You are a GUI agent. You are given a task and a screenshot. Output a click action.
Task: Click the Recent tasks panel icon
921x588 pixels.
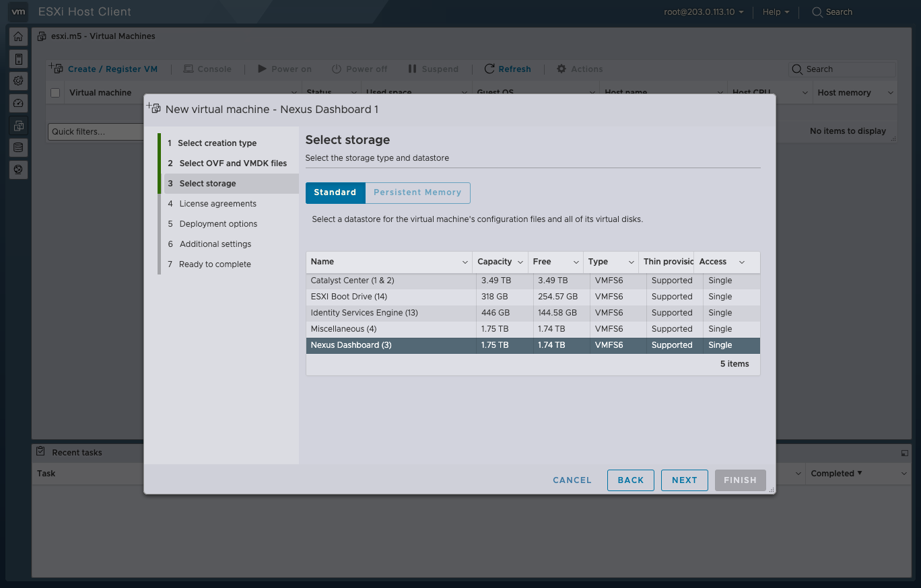[x=40, y=451]
